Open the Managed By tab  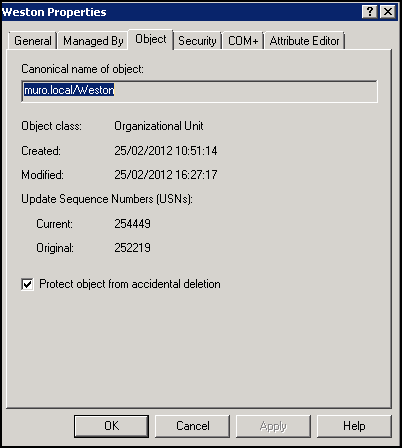93,41
